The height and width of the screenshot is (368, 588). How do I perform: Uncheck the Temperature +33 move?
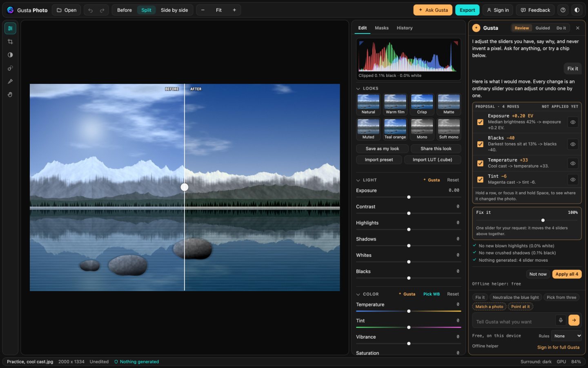pos(480,163)
